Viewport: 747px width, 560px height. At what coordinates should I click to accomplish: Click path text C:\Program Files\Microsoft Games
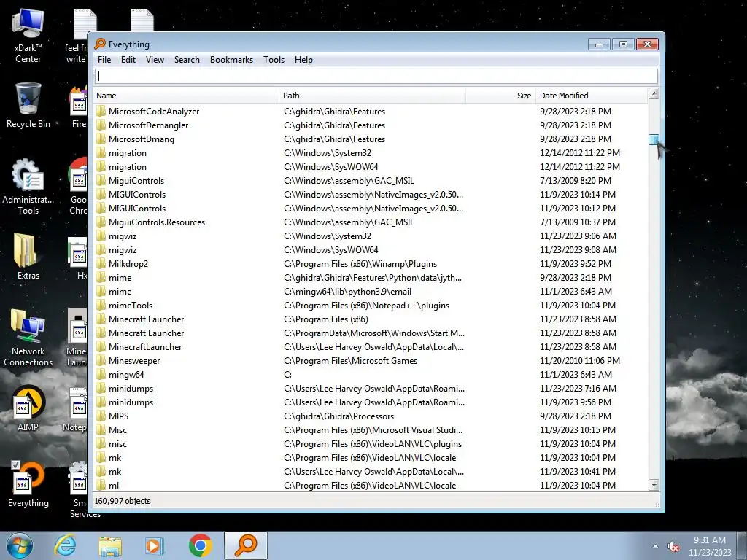pyautogui.click(x=351, y=361)
